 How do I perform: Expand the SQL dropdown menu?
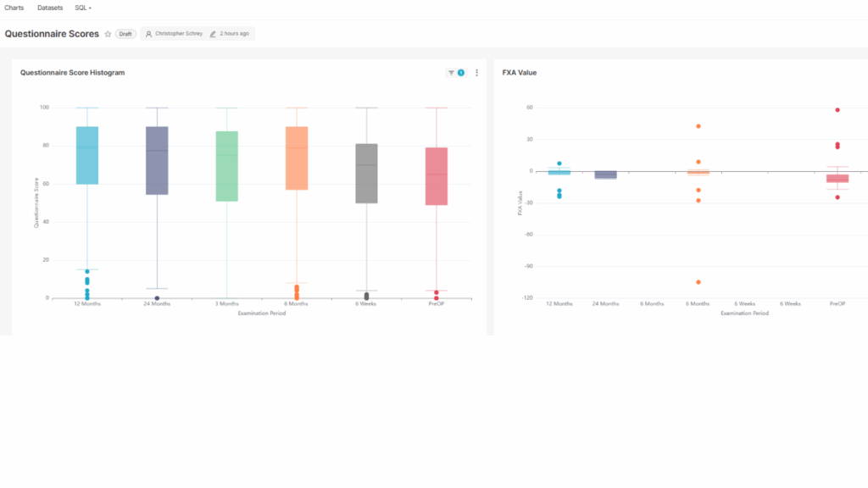[x=83, y=8]
